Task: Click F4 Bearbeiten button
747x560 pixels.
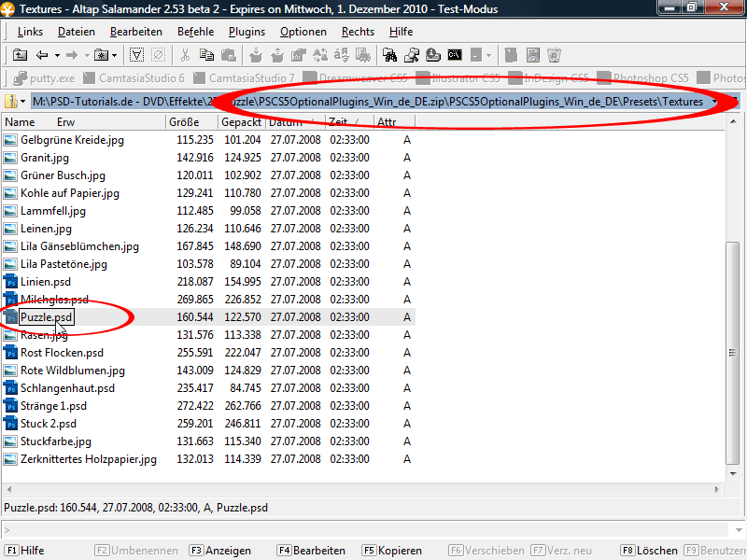Action: 311,551
